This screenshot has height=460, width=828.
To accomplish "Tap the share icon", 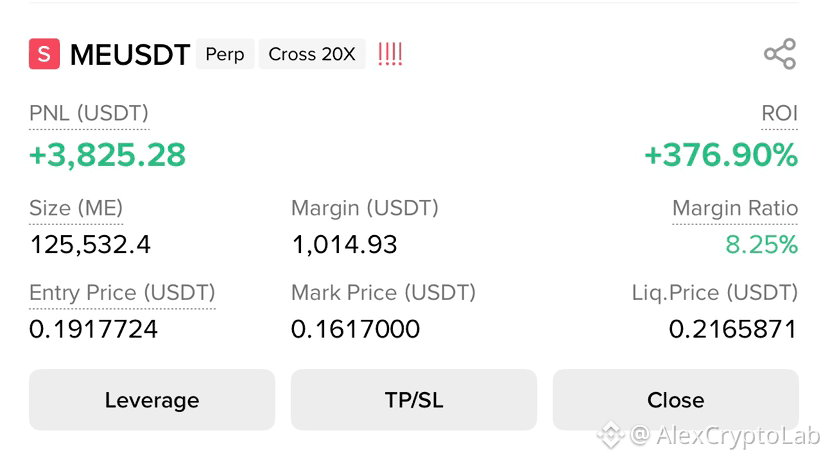I will (780, 54).
